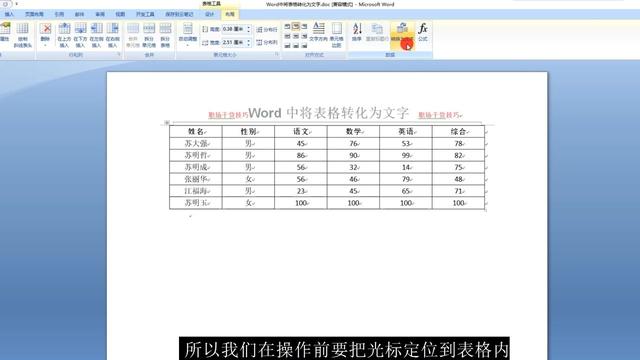Viewport: 640px width, 360px height.
Task: Click the header cell "性别"
Action: (x=249, y=131)
